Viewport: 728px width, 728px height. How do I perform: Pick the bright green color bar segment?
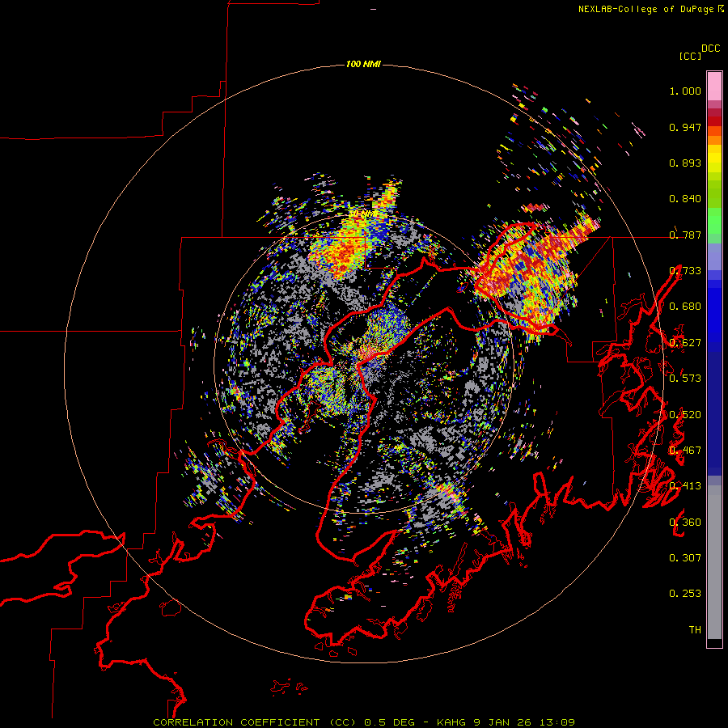tap(714, 221)
